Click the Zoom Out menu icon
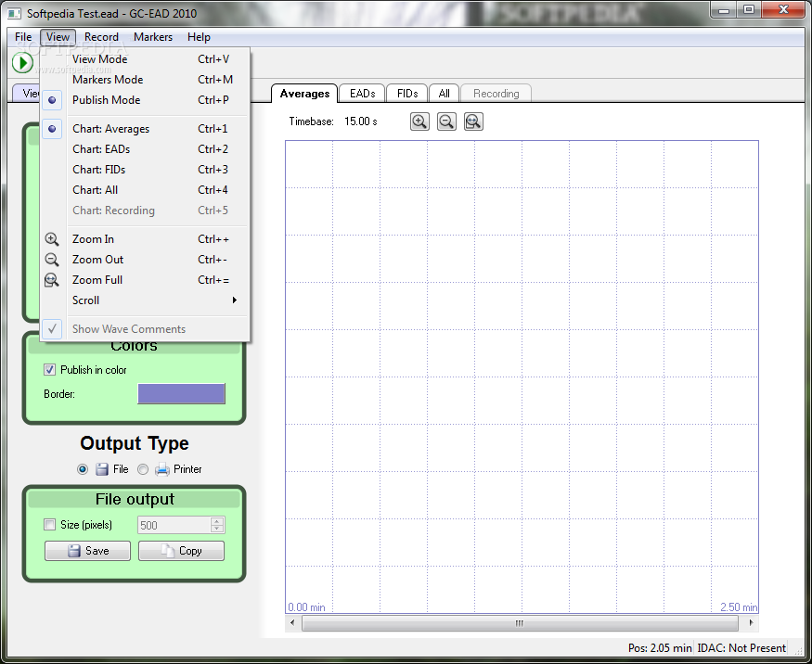This screenshot has width=812, height=664. [x=52, y=260]
